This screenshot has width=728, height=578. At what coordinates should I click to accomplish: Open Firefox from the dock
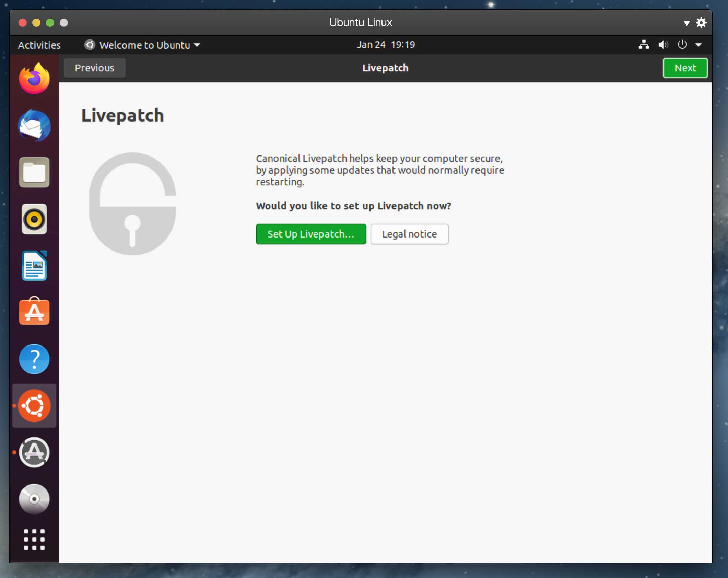[34, 79]
